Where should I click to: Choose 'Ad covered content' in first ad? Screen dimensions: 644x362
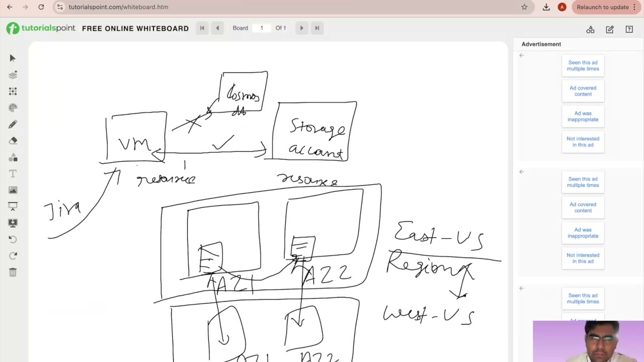pos(583,91)
